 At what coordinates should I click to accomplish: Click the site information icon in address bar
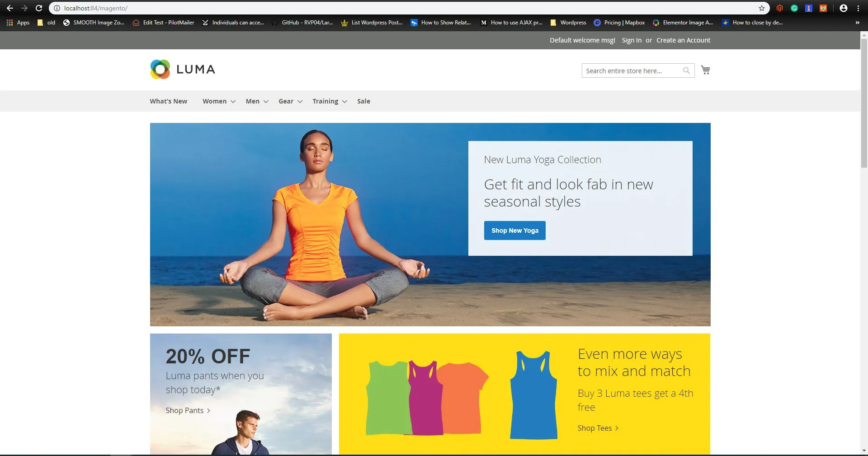coord(57,8)
